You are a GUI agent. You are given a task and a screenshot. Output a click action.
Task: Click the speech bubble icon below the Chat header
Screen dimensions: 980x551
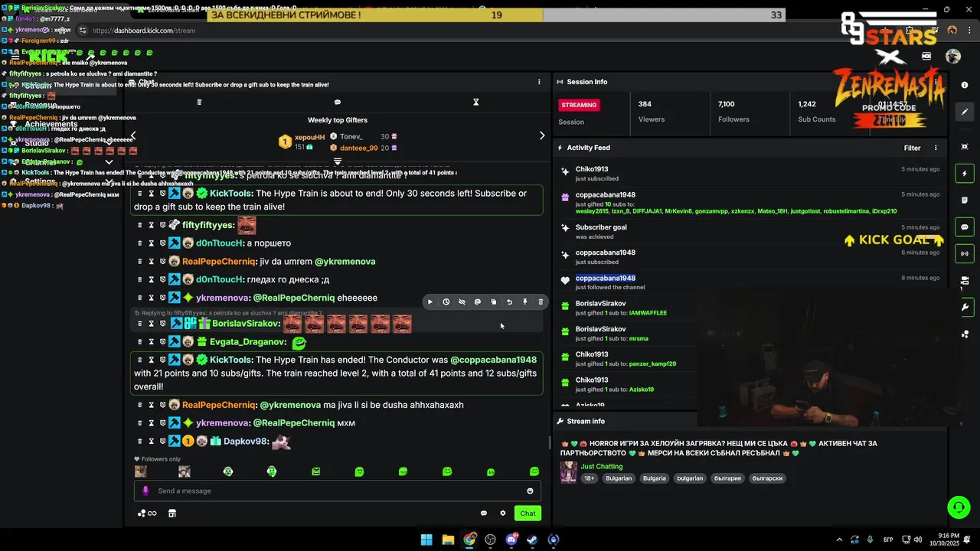[338, 102]
